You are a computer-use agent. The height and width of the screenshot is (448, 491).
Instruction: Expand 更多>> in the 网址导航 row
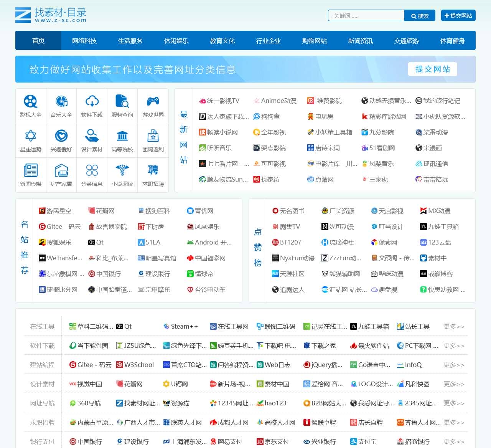click(x=454, y=403)
